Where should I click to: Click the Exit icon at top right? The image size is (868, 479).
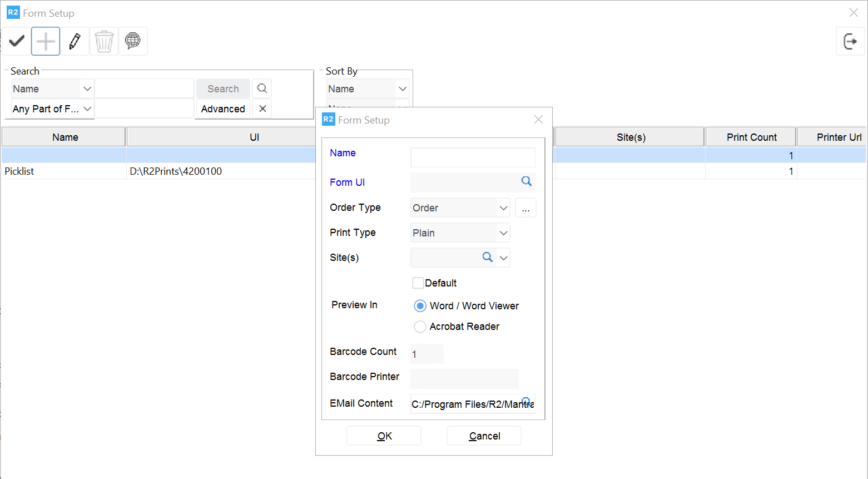click(x=850, y=41)
